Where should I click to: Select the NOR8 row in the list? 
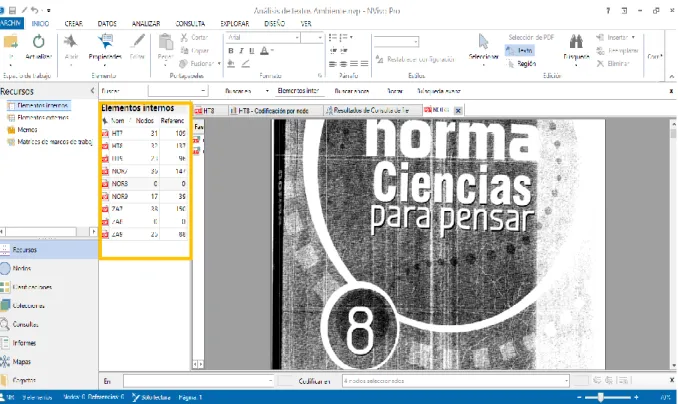point(145,183)
